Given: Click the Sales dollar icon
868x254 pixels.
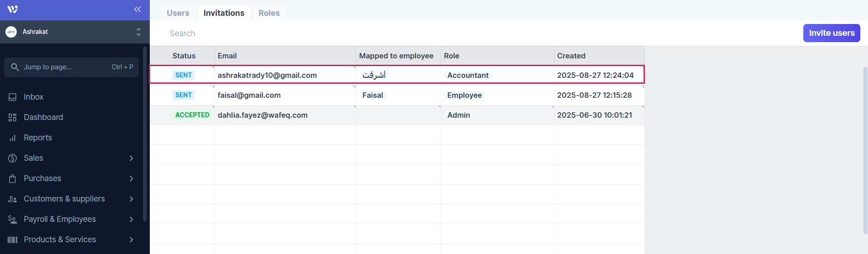Looking at the screenshot, I should 13,158.
